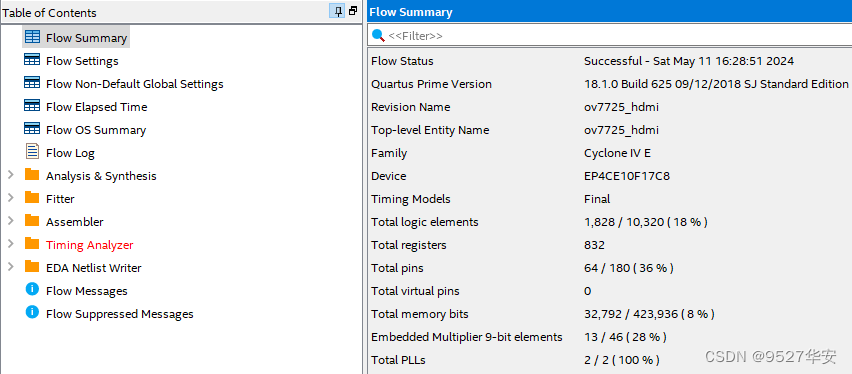Expand the Fitter report node
Image resolution: width=852 pixels, height=374 pixels.
pyautogui.click(x=10, y=198)
